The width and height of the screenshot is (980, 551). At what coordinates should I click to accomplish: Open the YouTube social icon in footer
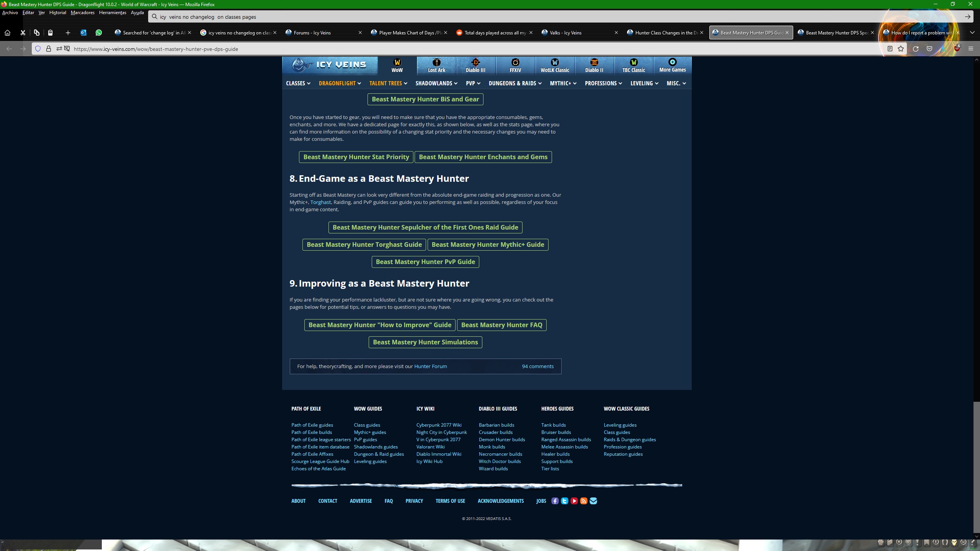pos(574,501)
